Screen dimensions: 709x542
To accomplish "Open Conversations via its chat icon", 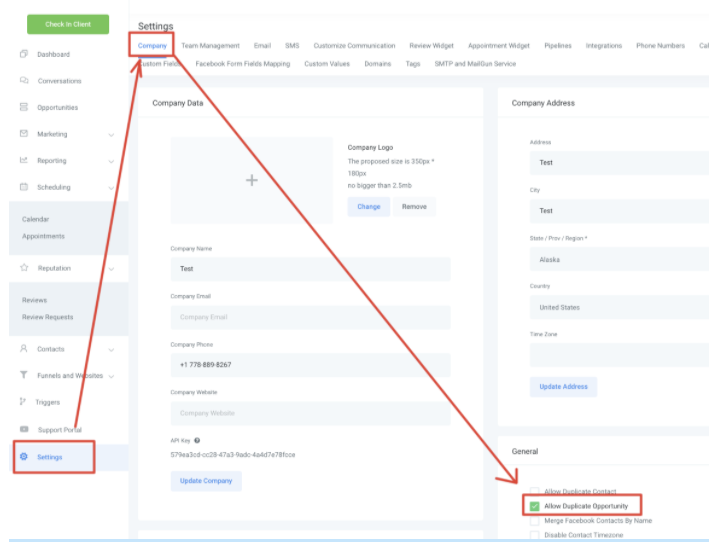I will click(24, 81).
